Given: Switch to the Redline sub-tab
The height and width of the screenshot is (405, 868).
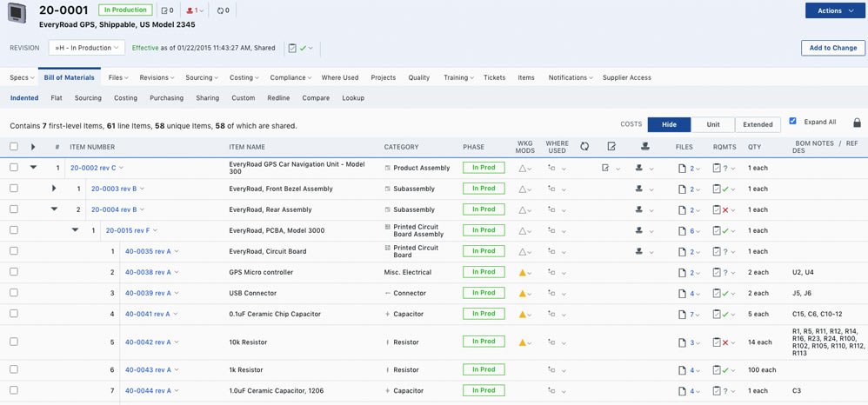Looking at the screenshot, I should click(278, 98).
